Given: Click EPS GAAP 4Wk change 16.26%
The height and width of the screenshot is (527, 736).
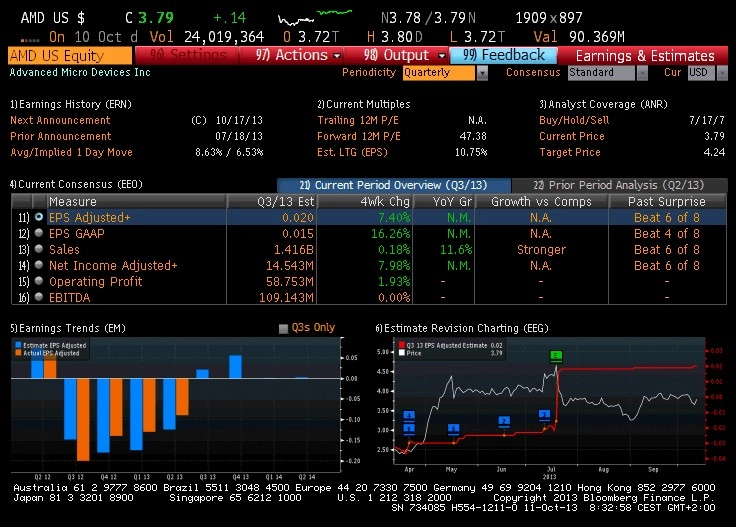Looking at the screenshot, I should point(391,234).
